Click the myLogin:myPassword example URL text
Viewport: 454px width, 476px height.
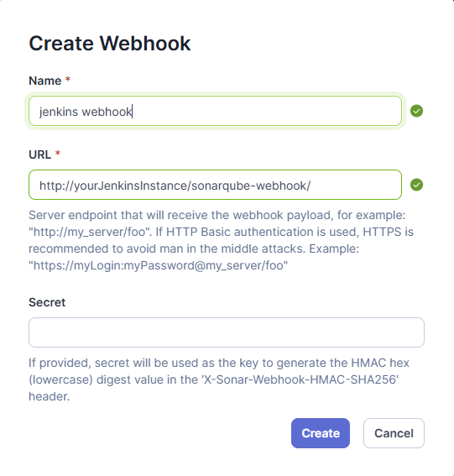[x=158, y=265]
